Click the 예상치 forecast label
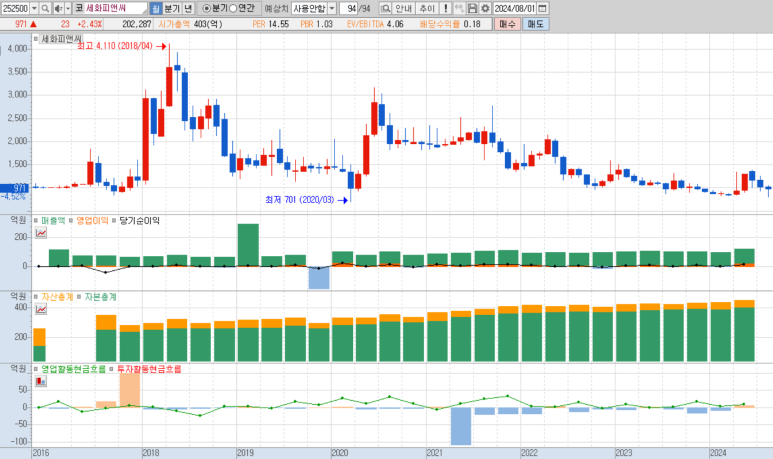The height and width of the screenshot is (459, 773). point(276,8)
